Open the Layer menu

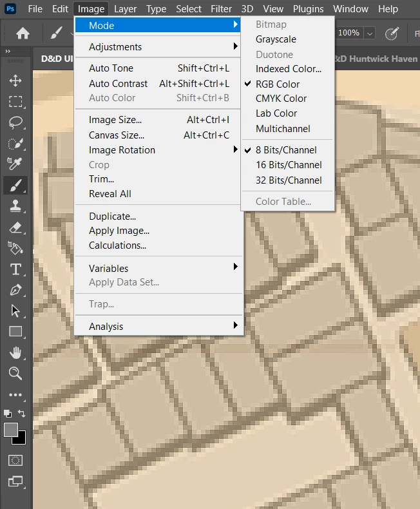[x=125, y=9]
